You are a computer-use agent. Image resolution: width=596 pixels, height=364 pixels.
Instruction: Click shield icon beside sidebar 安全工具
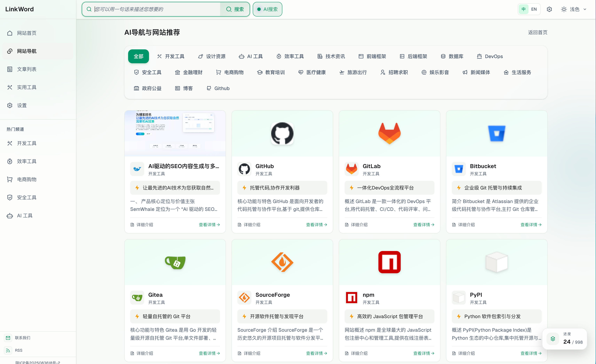click(x=10, y=198)
